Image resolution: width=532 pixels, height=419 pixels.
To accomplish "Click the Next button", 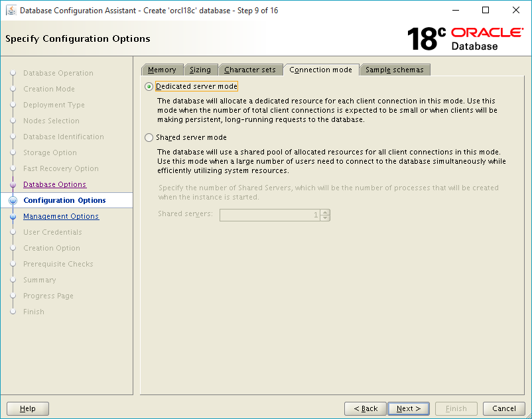I will tap(409, 408).
